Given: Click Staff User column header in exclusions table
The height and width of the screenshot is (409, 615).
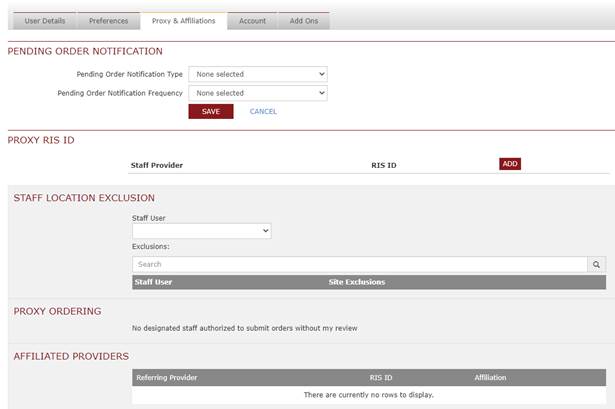Looking at the screenshot, I should pos(153,282).
